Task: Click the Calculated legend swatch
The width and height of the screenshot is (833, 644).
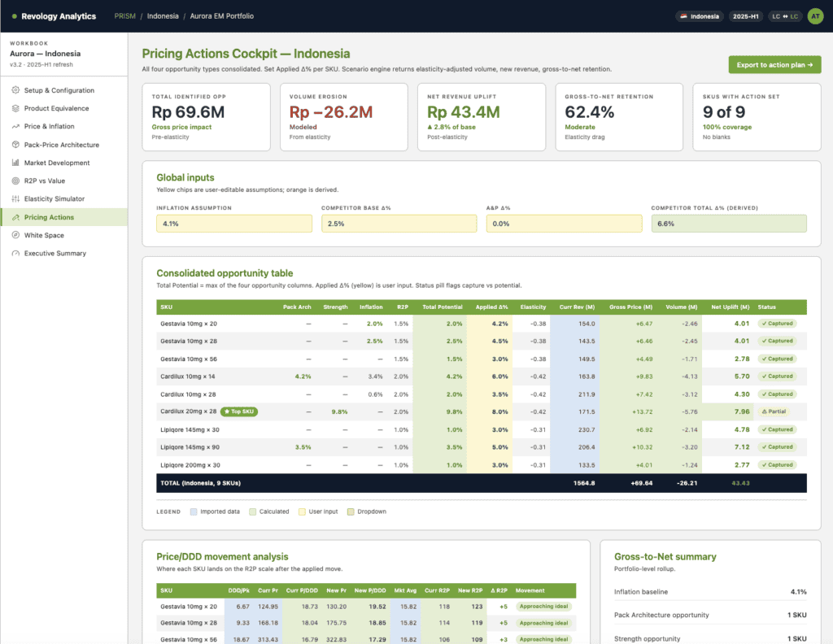Action: pyautogui.click(x=252, y=511)
